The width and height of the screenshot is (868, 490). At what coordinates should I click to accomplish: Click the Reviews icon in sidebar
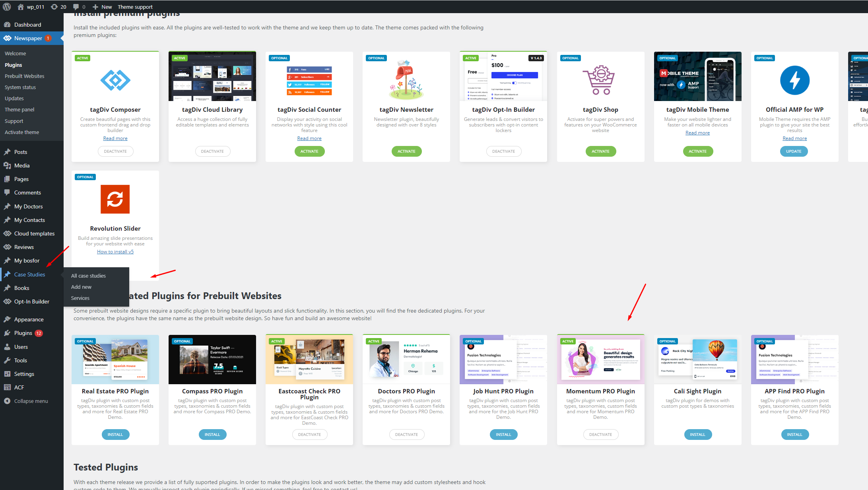point(7,247)
